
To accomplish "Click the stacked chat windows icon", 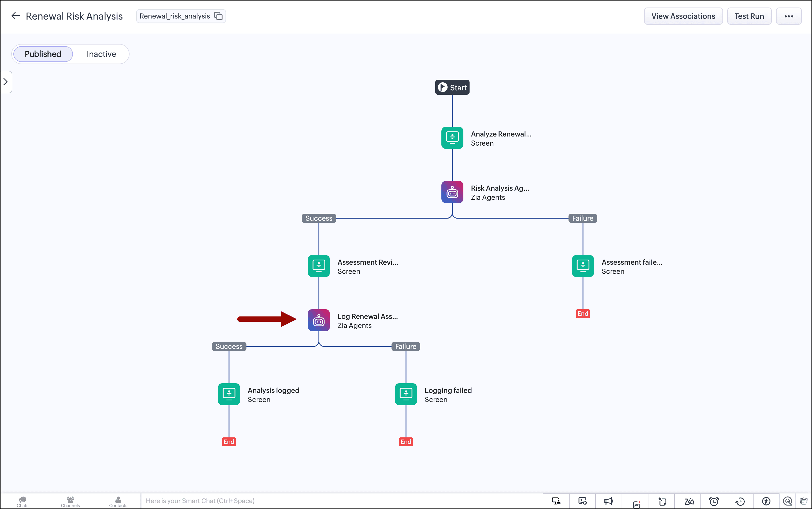I will click(804, 501).
